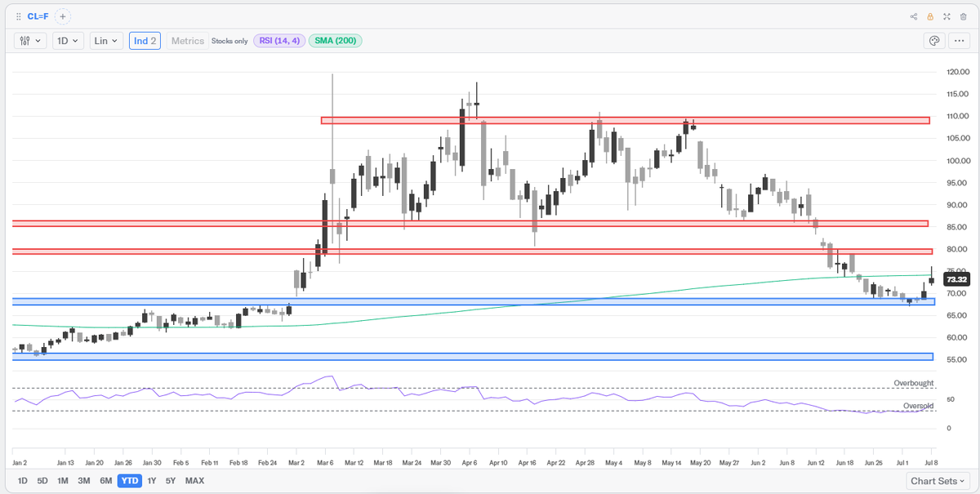Select the 3M range tab

(84, 481)
